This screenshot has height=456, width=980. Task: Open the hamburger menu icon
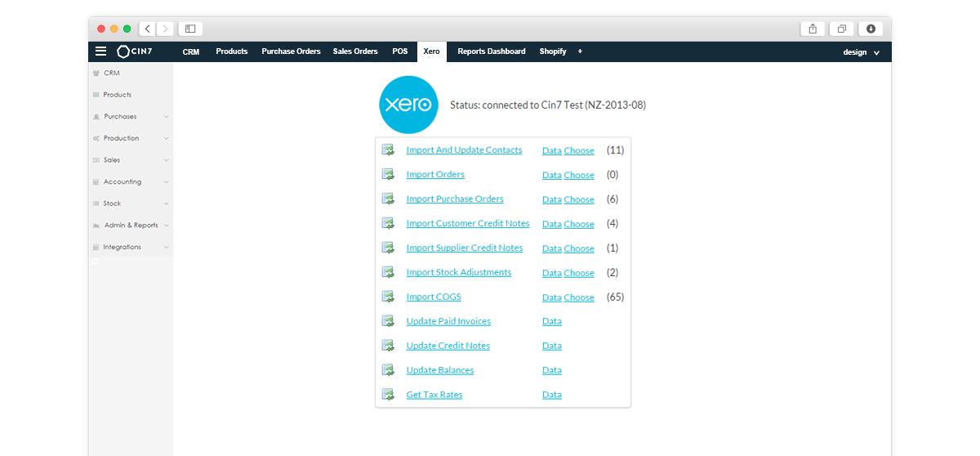[100, 51]
